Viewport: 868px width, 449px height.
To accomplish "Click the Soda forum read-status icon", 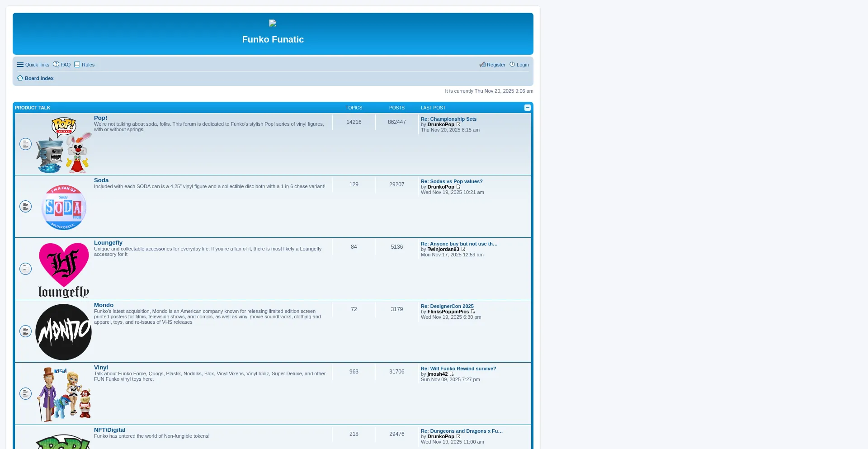I will pos(25,207).
